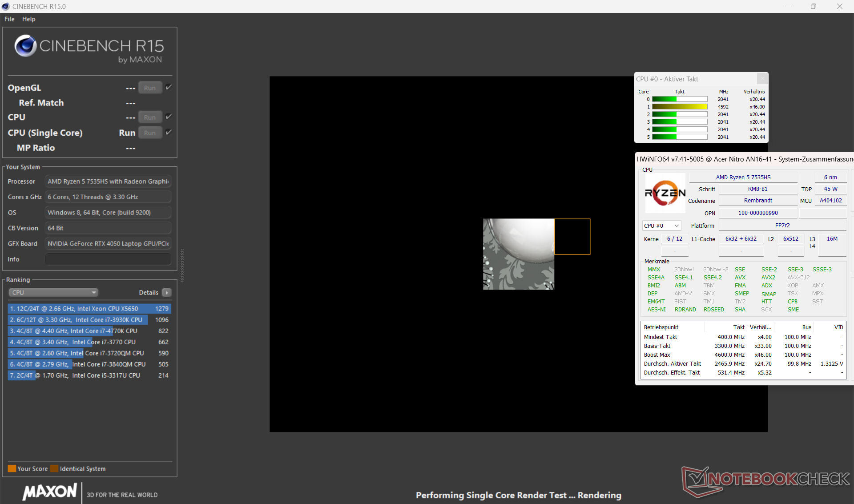Viewport: 854px width, 504px height.
Task: Click the Ryzen logo in HWiNFO
Action: point(665,193)
